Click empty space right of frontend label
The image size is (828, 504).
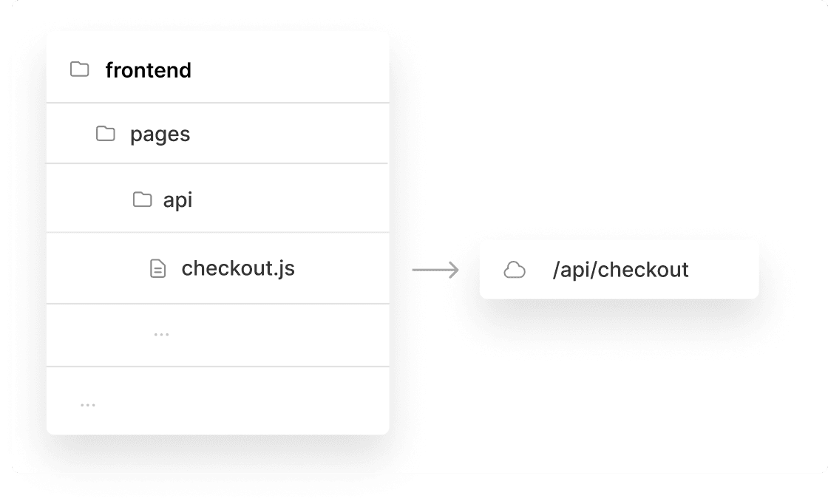coord(296,70)
